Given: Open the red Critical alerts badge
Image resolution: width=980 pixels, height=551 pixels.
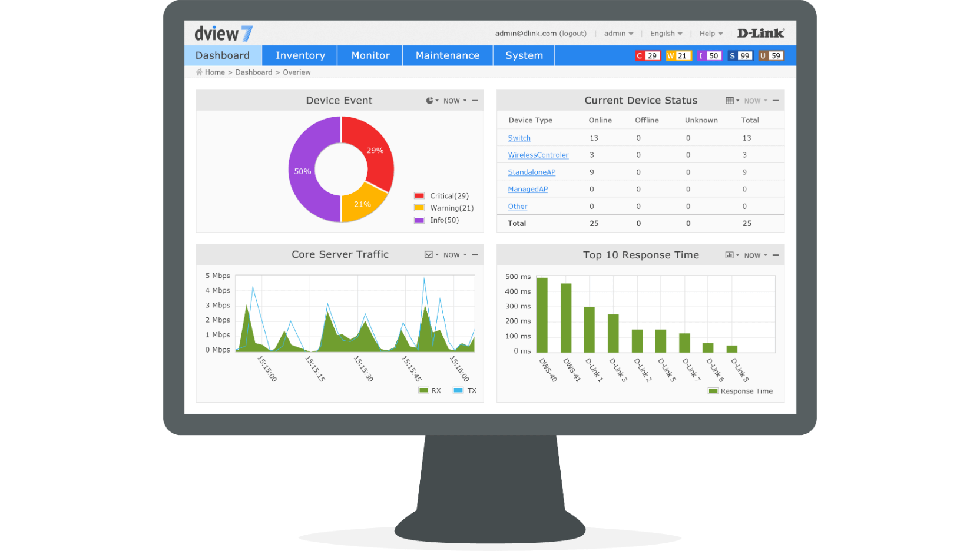Looking at the screenshot, I should point(647,56).
